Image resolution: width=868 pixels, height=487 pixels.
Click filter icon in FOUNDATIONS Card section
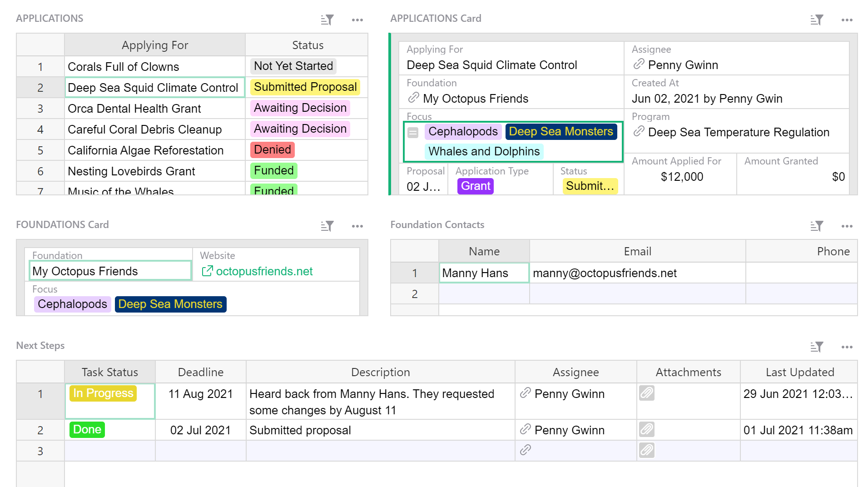click(327, 226)
